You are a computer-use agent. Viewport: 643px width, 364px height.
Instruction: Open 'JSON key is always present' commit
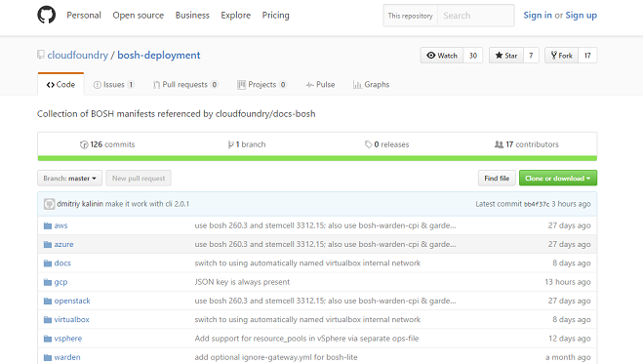242,282
